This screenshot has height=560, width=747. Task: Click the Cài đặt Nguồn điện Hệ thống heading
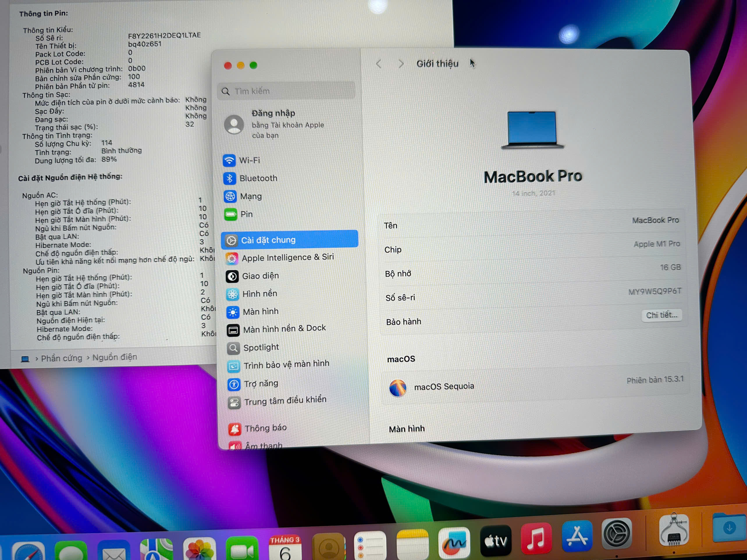click(x=70, y=177)
